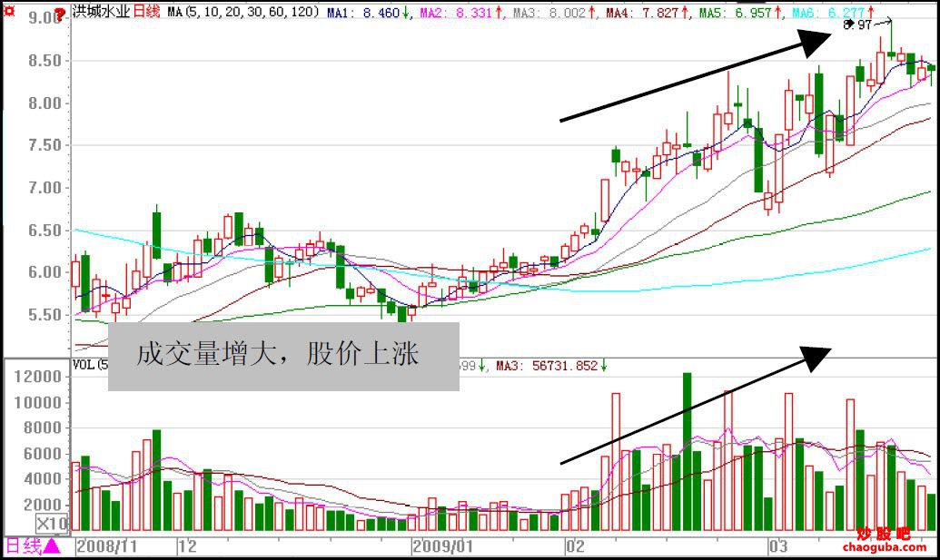The height and width of the screenshot is (560, 940).
Task: Click the 12000 volume axis label
Action: point(38,376)
